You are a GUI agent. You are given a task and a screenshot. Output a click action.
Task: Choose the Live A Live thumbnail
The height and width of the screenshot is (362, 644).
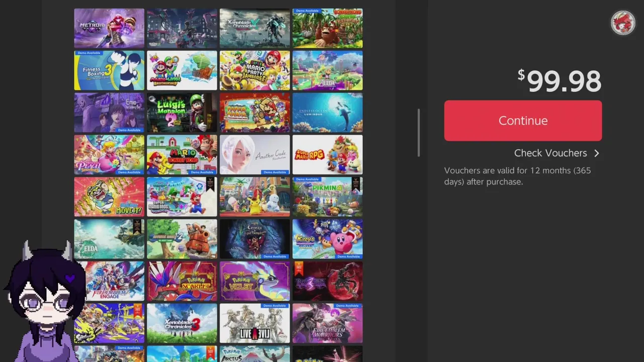coord(255,323)
